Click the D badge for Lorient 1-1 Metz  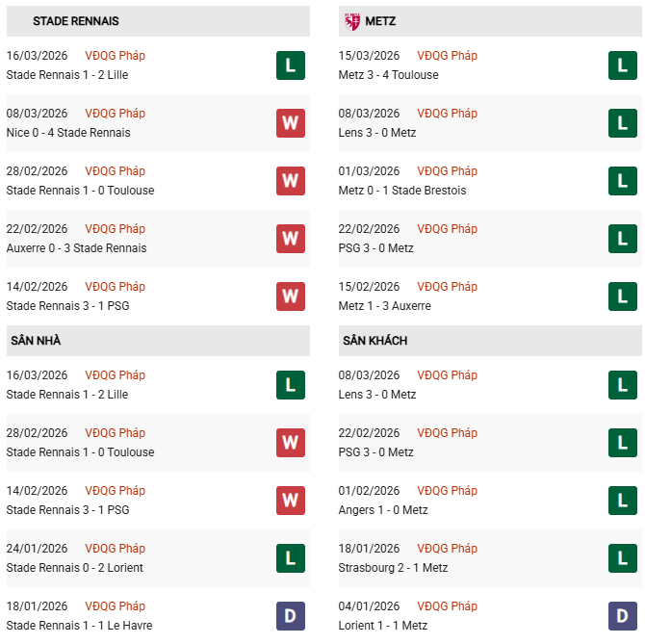(623, 616)
